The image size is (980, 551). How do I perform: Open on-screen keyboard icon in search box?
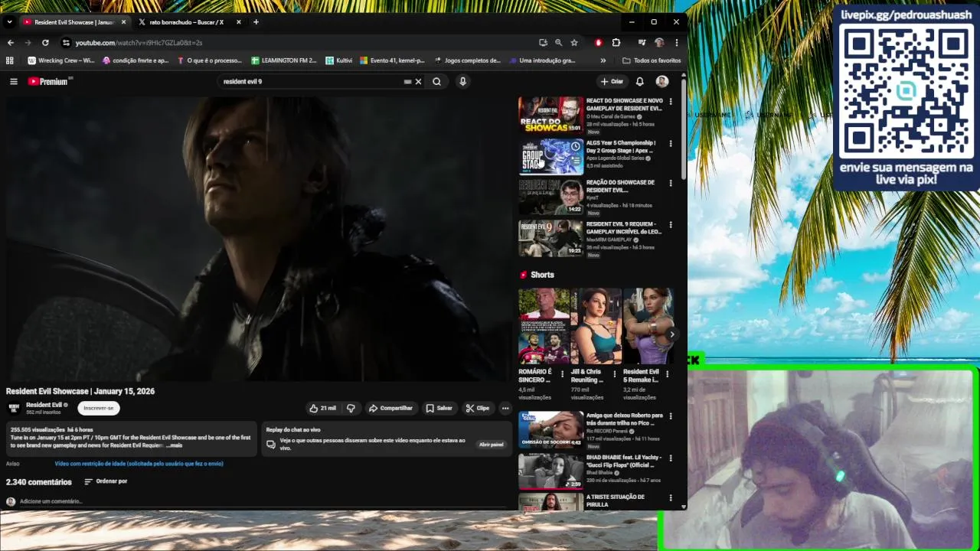407,81
